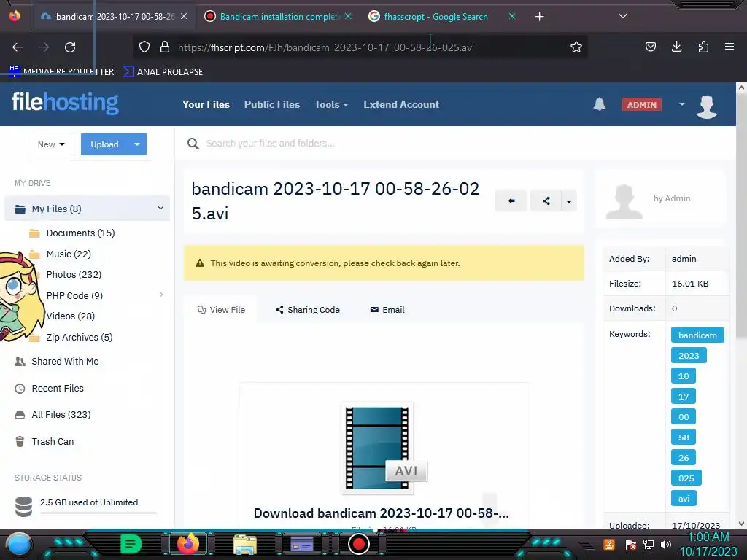Viewport: 747px width, 560px height.
Task: Open Bandicam record taskbar icon
Action: [359, 544]
